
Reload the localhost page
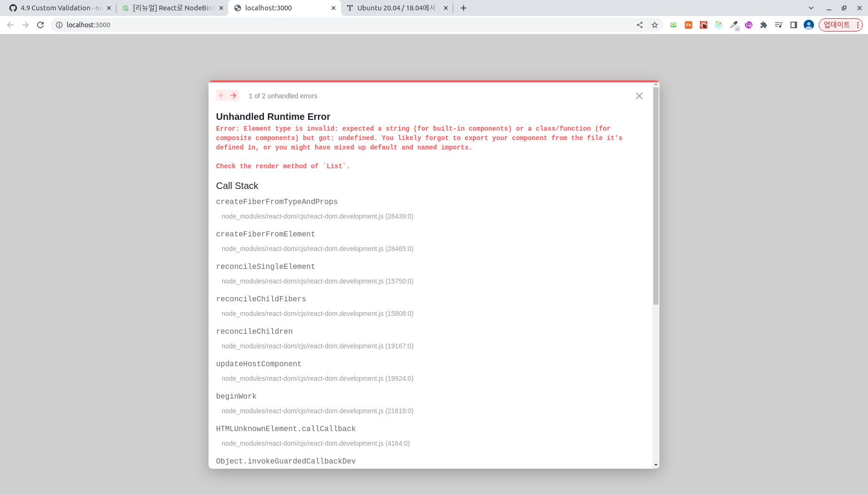tap(40, 25)
